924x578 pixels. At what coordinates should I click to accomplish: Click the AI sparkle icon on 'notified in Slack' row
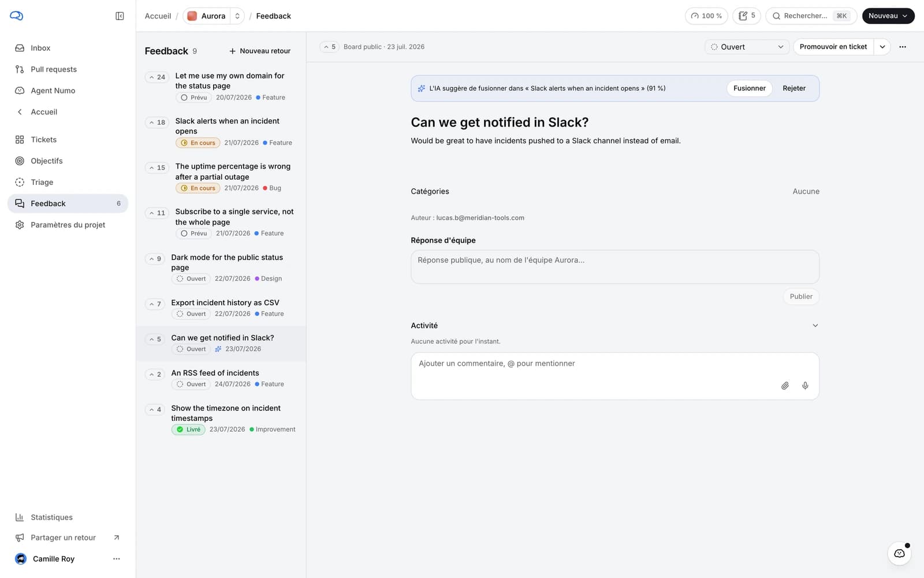(x=218, y=349)
